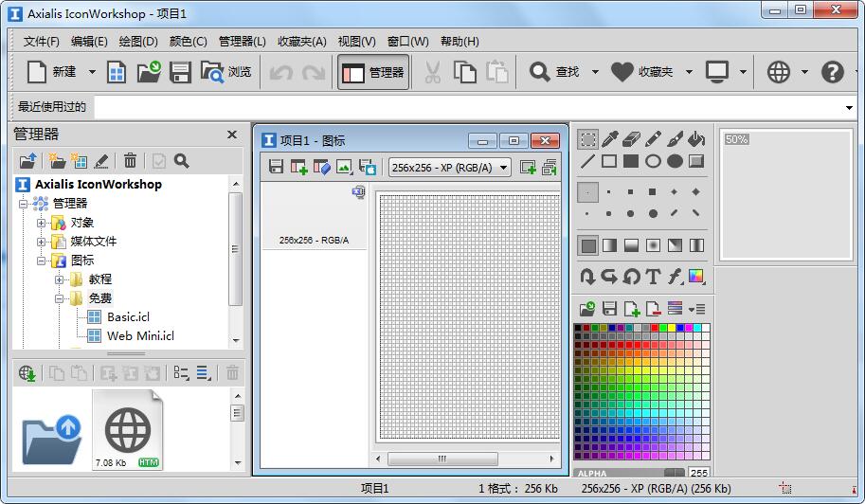
Task: Click the main toolbar save floppy disk icon
Action: pos(180,72)
